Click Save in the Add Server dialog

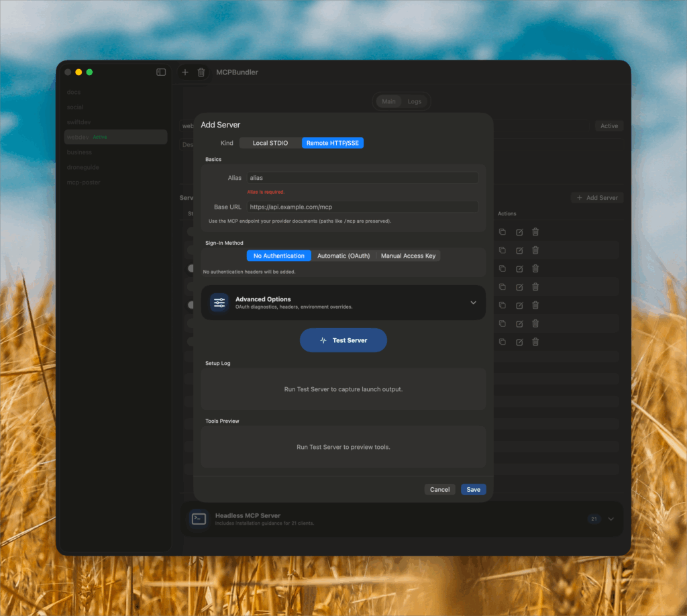point(473,489)
